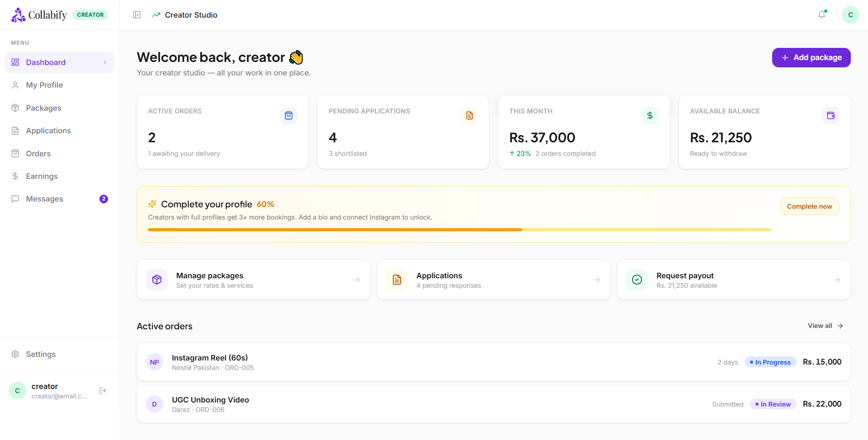The width and height of the screenshot is (868, 440).
Task: Open the Instagram Reel (60s) order row
Action: 493,362
